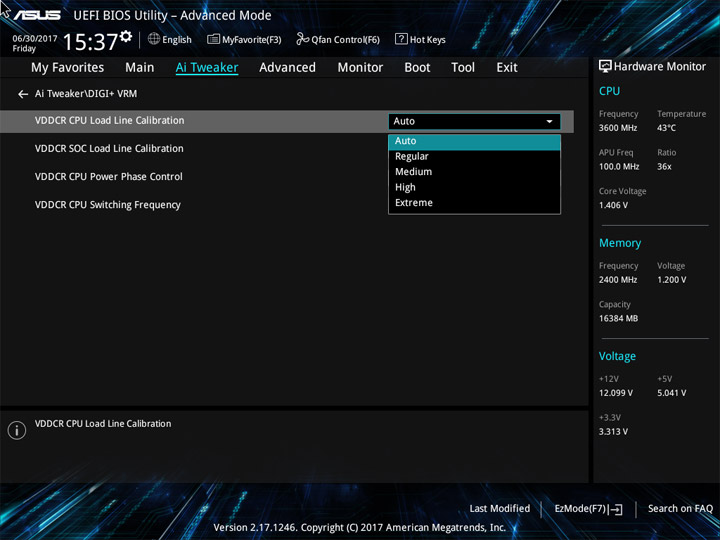Click the MyFavorite list icon

click(x=213, y=39)
